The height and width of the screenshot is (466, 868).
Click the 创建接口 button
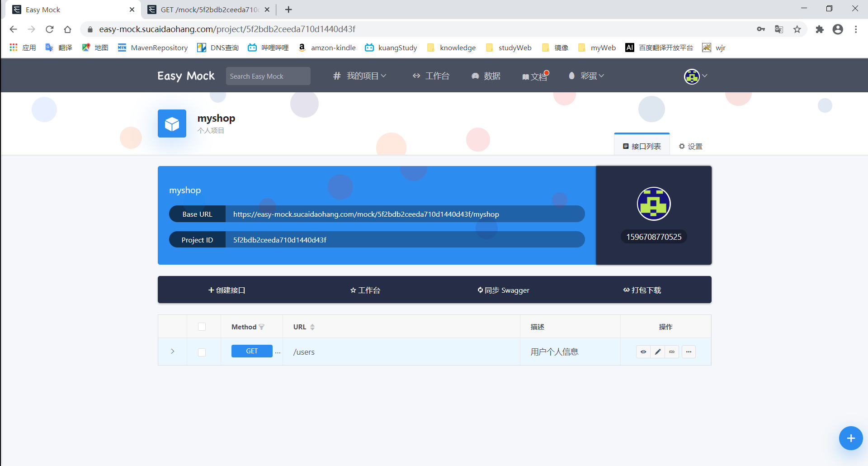point(227,290)
